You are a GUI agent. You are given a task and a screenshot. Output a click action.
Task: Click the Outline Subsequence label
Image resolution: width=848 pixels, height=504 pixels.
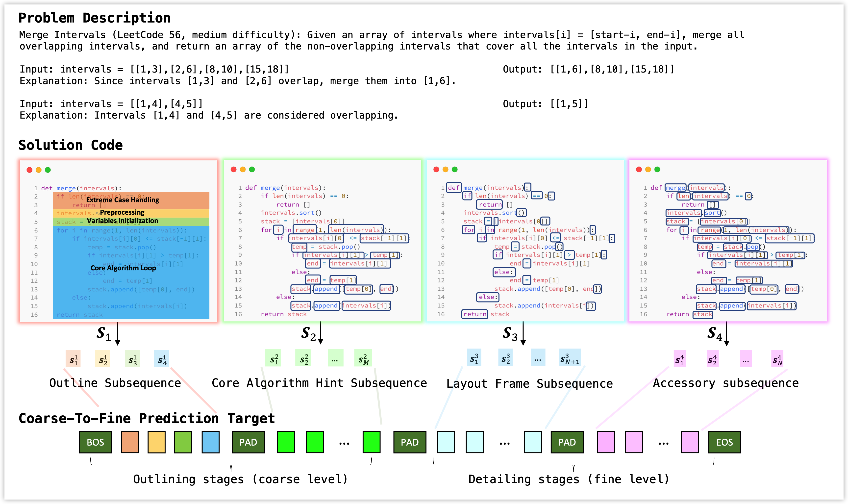click(x=115, y=383)
